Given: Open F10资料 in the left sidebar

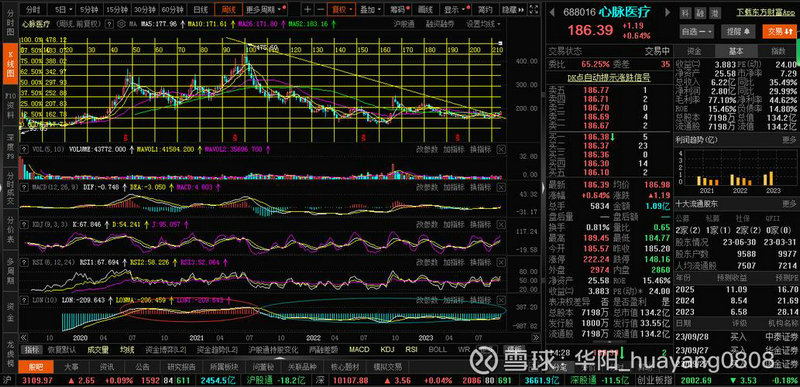Looking at the screenshot, I should pyautogui.click(x=9, y=106).
